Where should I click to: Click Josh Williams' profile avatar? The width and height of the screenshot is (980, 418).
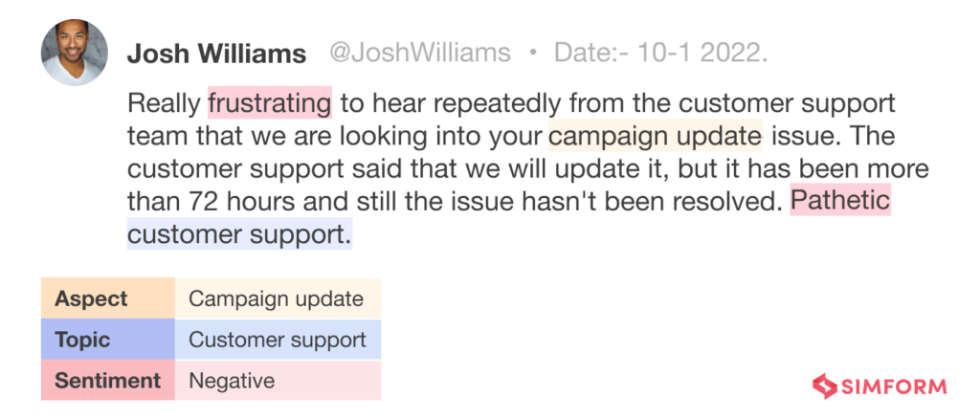pos(74,53)
